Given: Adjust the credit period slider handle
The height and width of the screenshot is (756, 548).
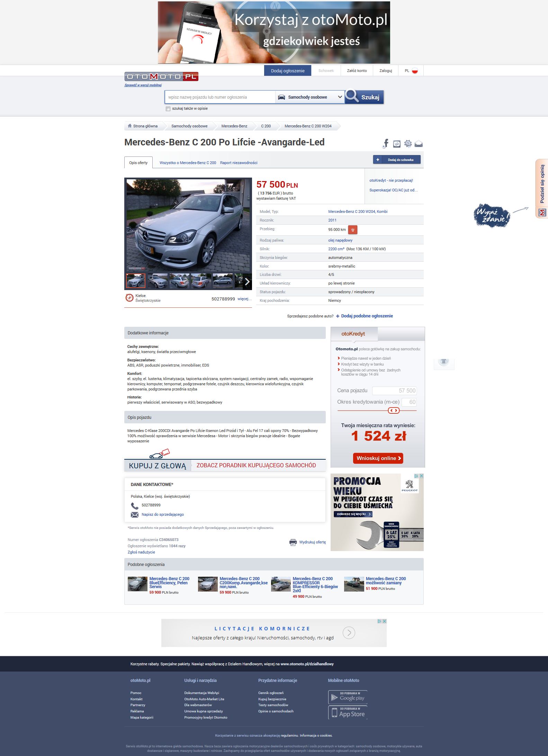Looking at the screenshot, I should 394,411.
